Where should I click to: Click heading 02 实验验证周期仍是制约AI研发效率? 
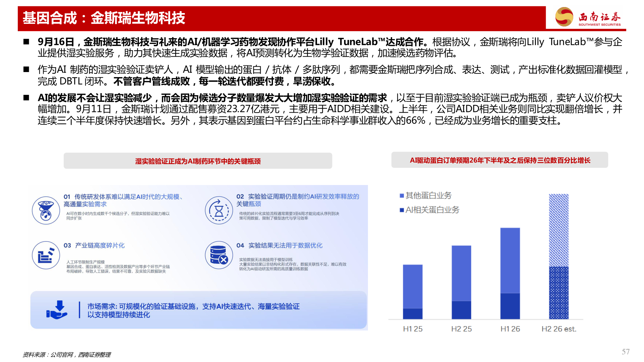(298, 200)
